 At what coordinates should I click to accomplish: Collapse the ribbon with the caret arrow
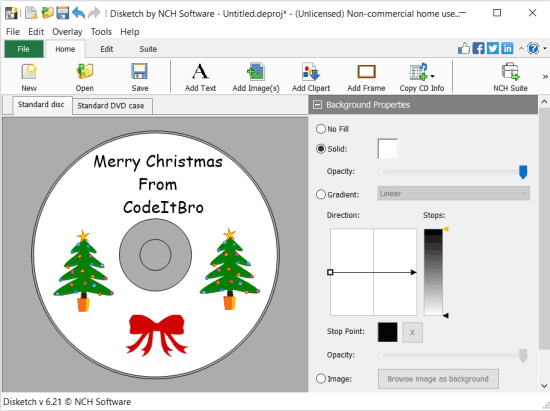(521, 49)
